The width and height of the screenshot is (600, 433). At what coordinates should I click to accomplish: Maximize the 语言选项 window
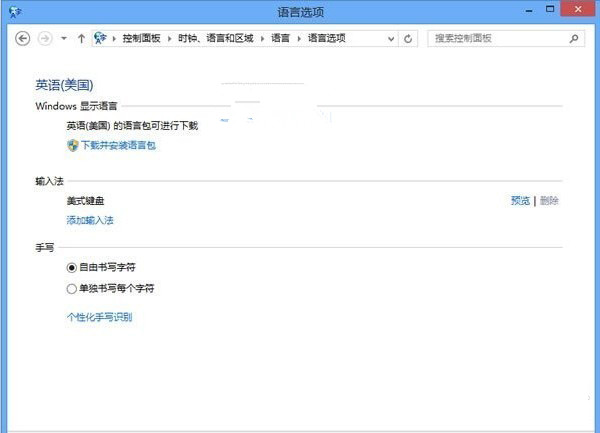(x=550, y=9)
